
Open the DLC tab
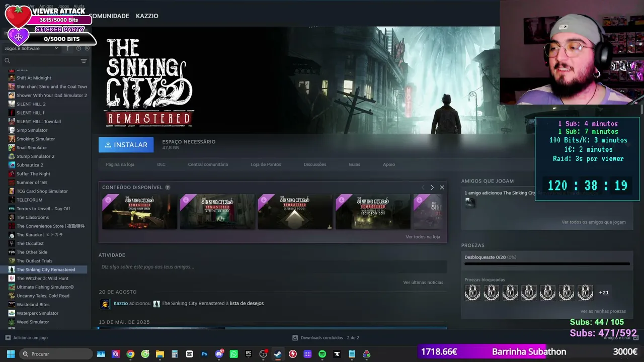pyautogui.click(x=161, y=164)
